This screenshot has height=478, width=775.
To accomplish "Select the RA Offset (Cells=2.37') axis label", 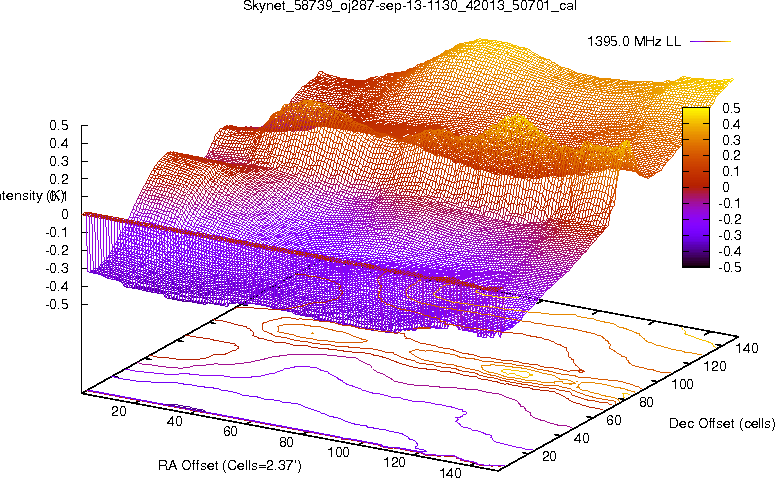I will pyautogui.click(x=230, y=465).
